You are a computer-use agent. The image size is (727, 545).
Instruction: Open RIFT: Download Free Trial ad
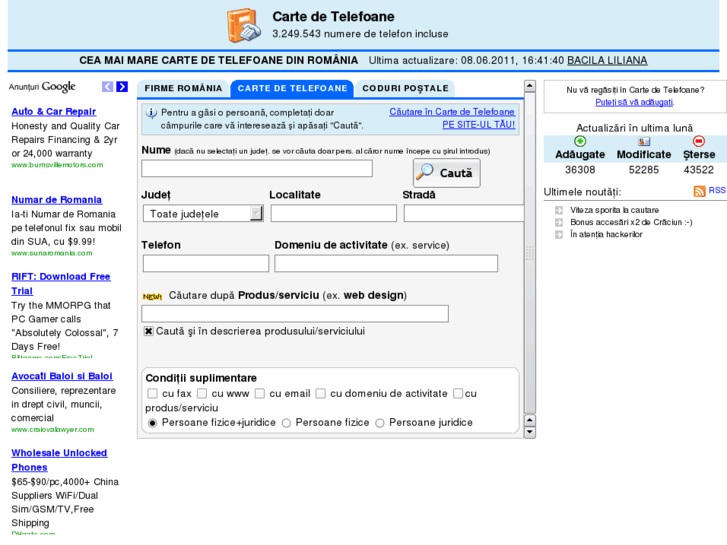pos(61,283)
